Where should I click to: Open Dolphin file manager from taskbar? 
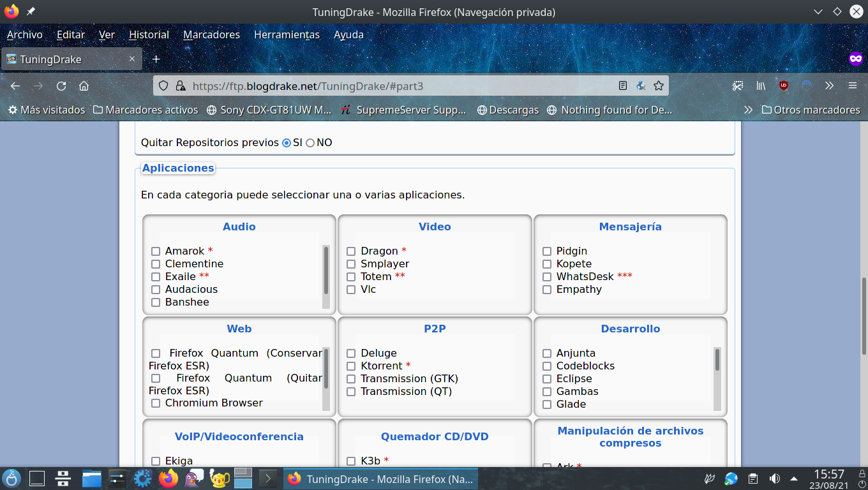coord(92,479)
